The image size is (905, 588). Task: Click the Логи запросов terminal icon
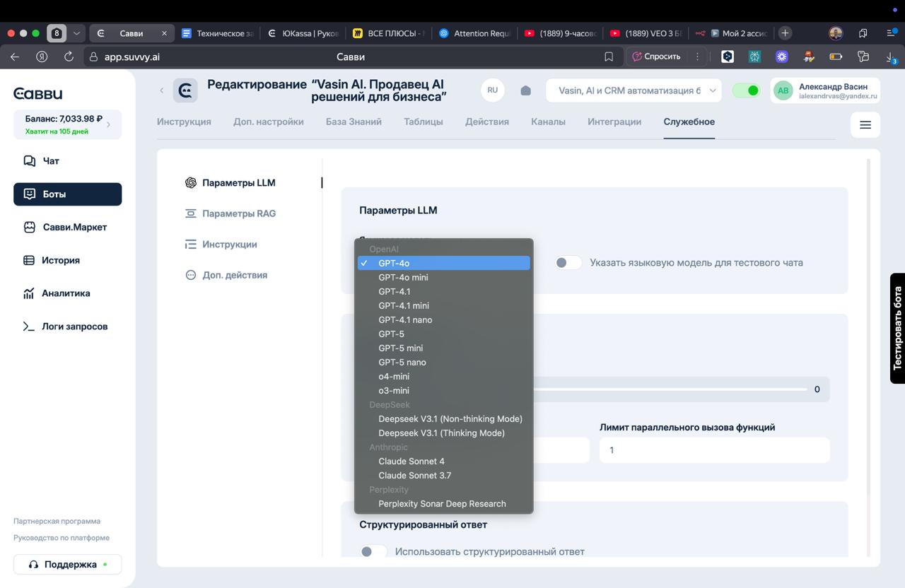[29, 327]
